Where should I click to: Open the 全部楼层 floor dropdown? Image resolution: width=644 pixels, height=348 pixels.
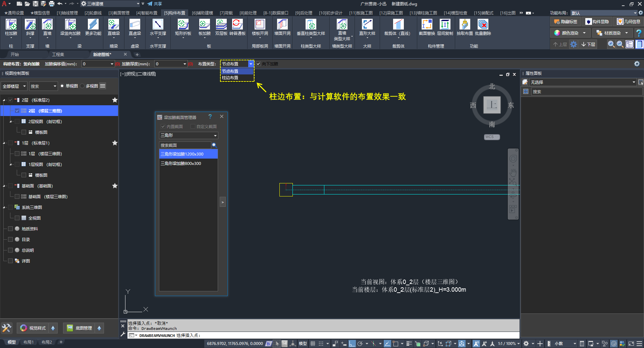coord(14,86)
